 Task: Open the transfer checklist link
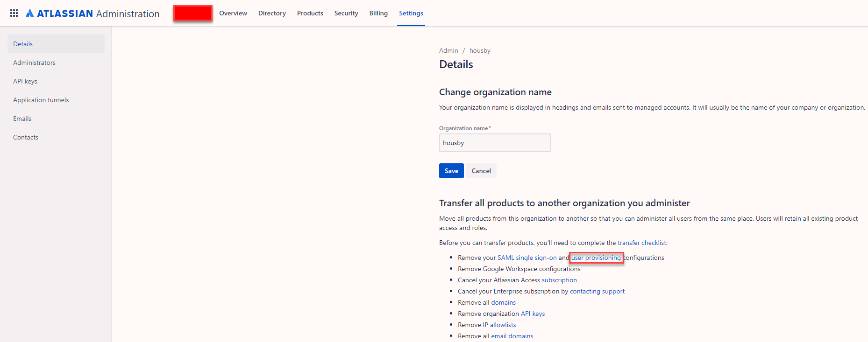point(642,243)
